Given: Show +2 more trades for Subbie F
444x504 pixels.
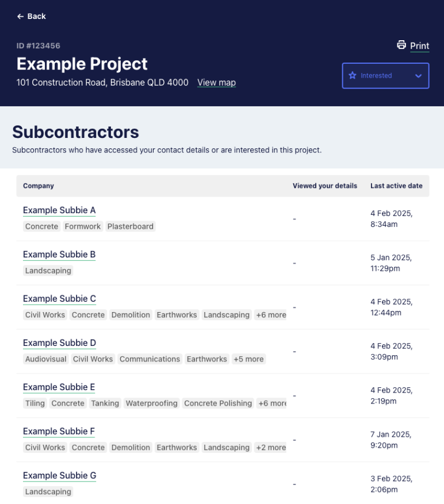Looking at the screenshot, I should [x=271, y=448].
